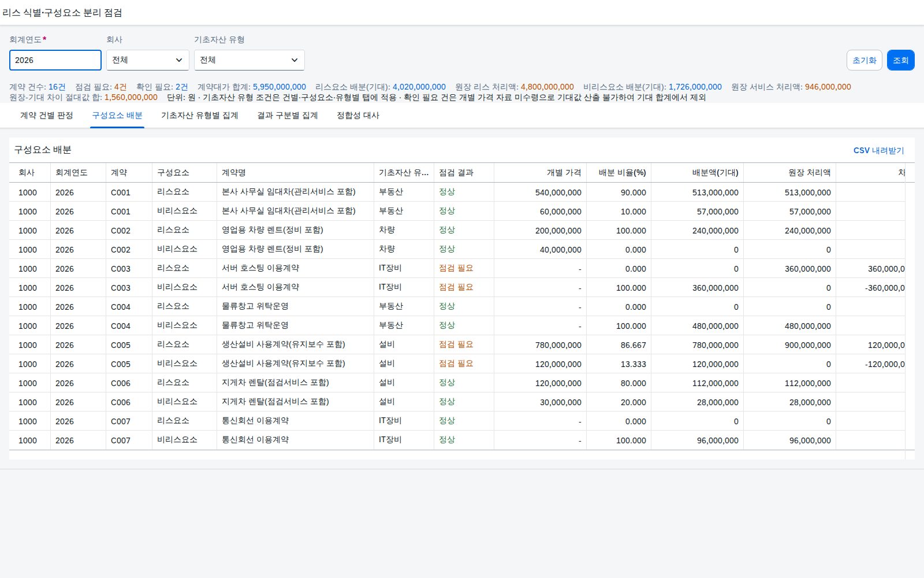This screenshot has height=578, width=924.
Task: Click 13.333 ratio in C005 비리스요소 row
Action: tap(634, 364)
